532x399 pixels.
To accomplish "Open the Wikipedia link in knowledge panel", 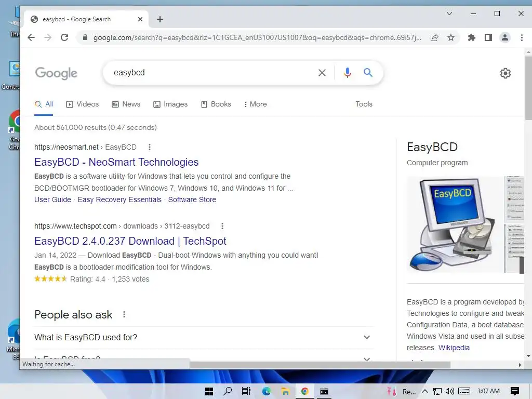I will tap(454, 348).
